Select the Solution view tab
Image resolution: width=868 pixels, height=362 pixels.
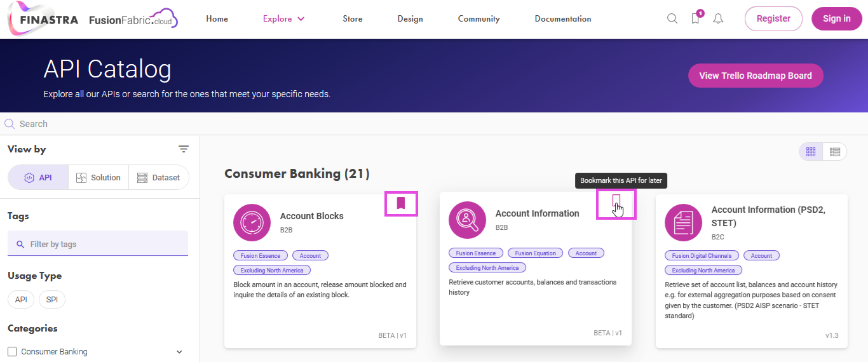pos(98,178)
